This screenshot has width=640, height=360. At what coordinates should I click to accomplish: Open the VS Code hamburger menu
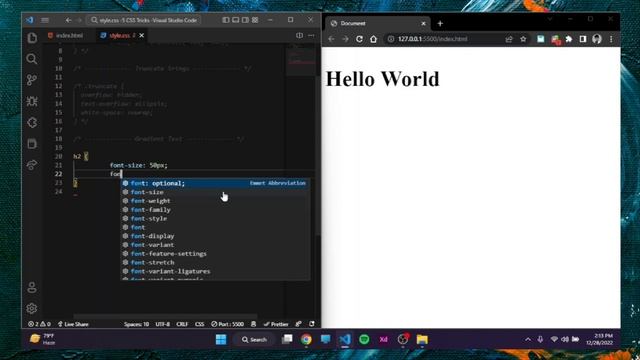click(45, 20)
